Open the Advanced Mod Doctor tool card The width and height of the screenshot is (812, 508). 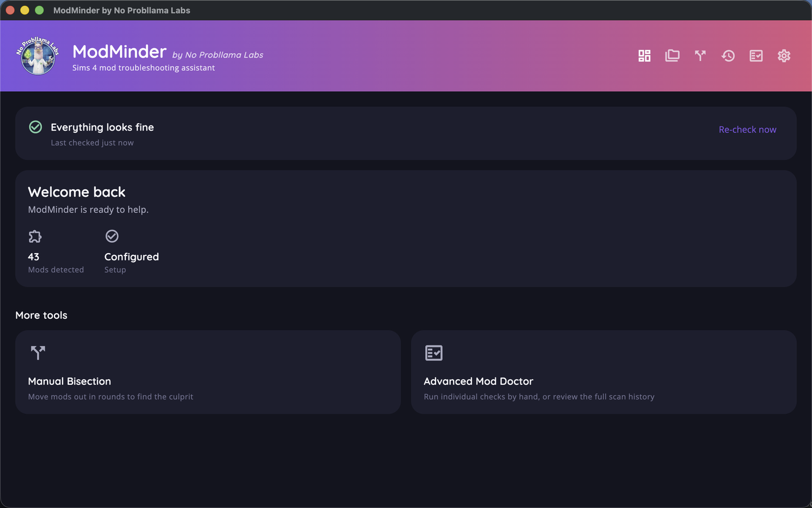604,372
